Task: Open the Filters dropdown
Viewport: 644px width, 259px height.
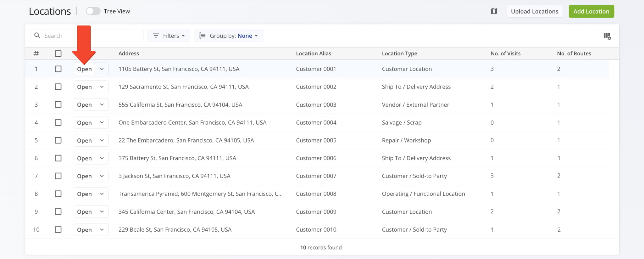Action: 169,36
